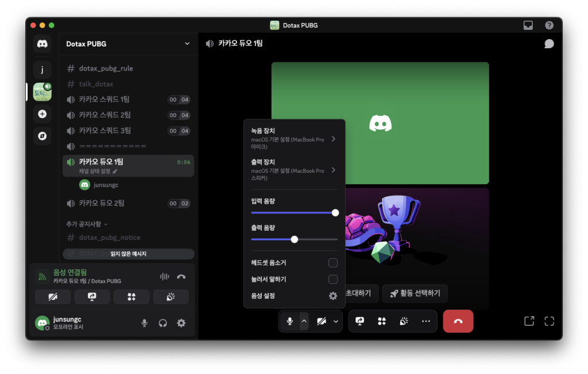Open the 출력 장치 submenu
Viewport: 588px width, 374px height.
(x=293, y=170)
